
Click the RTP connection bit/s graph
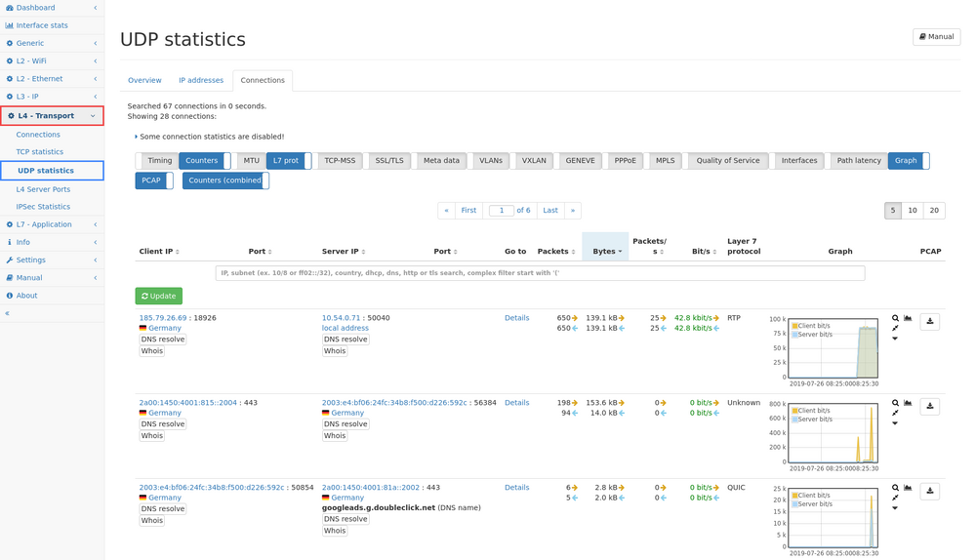pos(833,347)
